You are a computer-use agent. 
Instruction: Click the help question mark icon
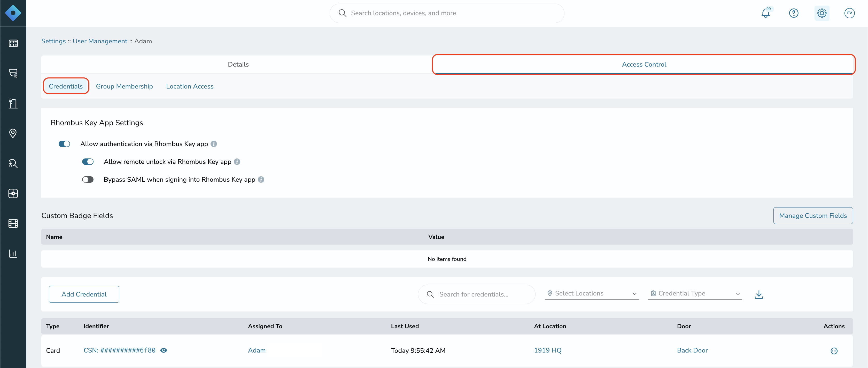point(794,13)
